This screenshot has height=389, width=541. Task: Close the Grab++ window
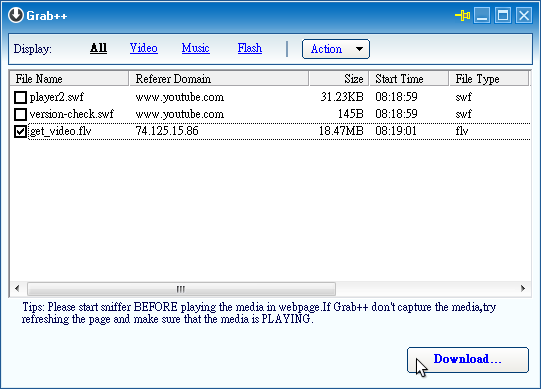pos(524,16)
